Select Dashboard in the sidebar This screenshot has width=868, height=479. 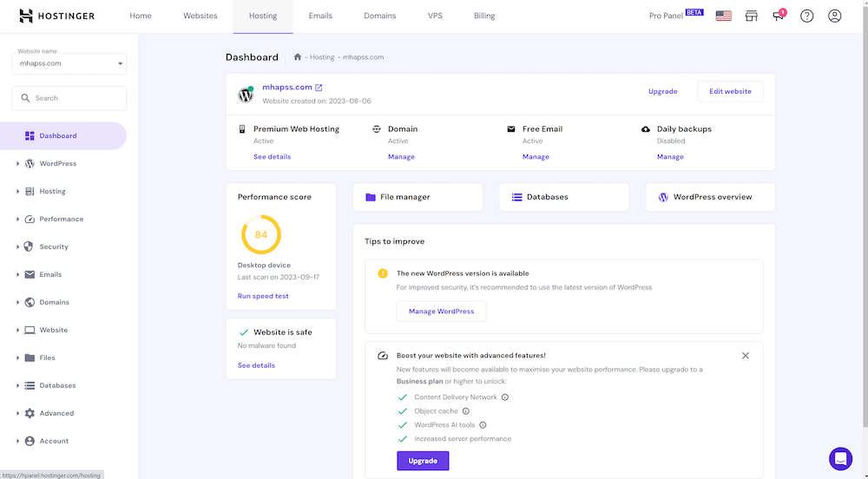tap(63, 136)
